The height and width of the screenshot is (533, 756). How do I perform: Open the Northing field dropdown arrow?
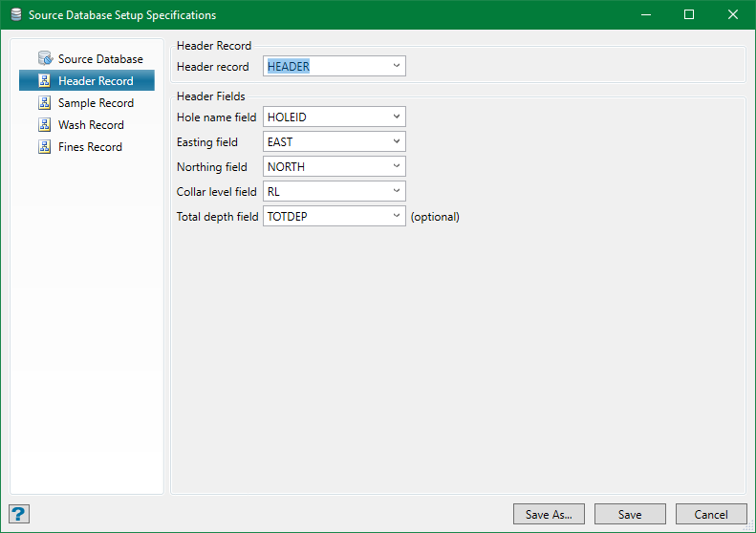coord(396,167)
